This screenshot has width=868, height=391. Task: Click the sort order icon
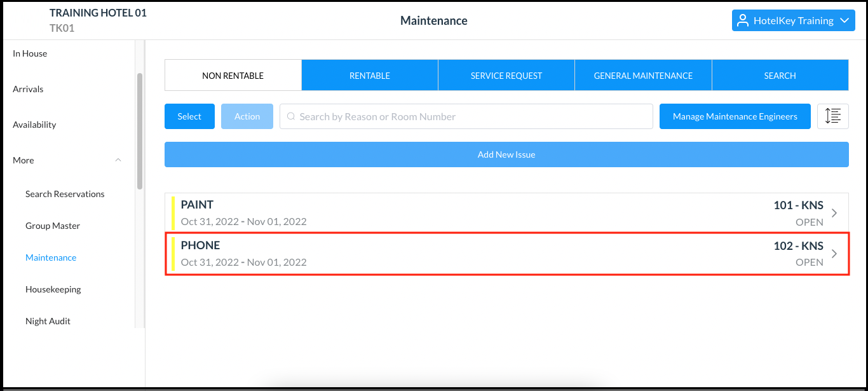coord(832,116)
